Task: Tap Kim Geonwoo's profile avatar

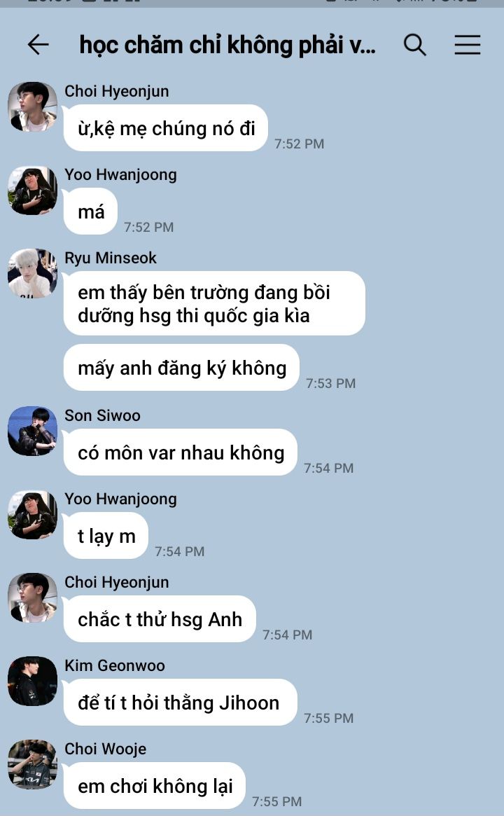Action: [x=32, y=681]
